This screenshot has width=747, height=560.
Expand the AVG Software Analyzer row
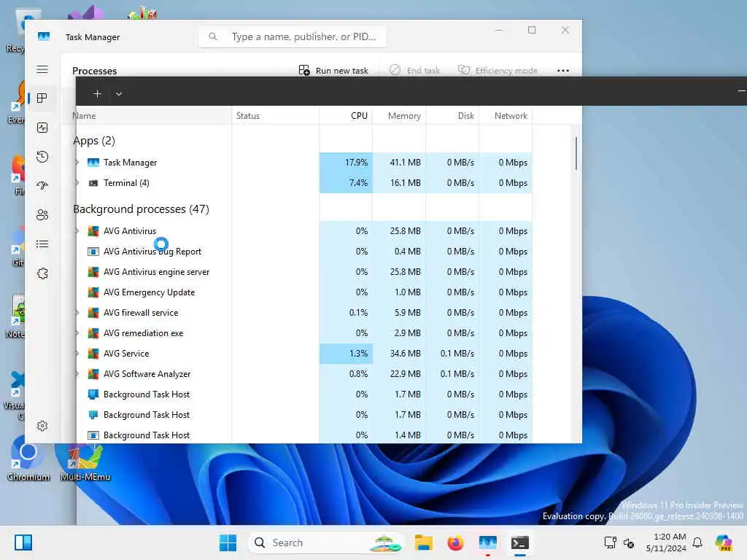tap(77, 374)
